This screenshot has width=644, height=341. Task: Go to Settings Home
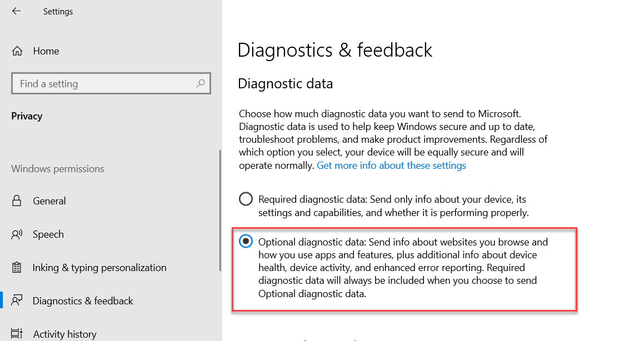click(x=46, y=51)
